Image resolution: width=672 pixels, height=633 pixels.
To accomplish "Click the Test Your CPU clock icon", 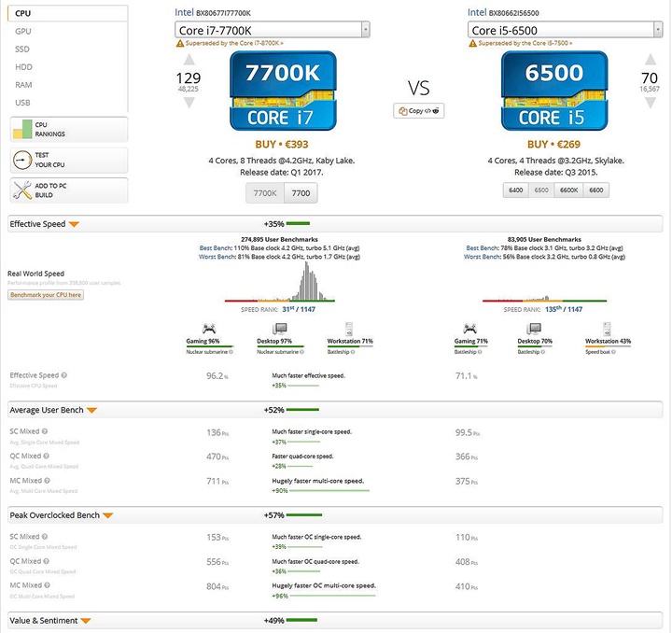I will [x=22, y=160].
